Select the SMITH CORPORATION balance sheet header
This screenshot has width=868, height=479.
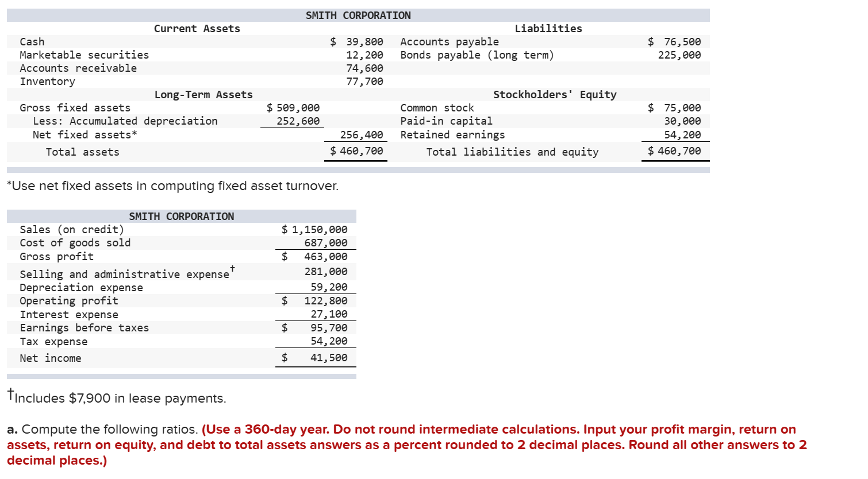358,15
